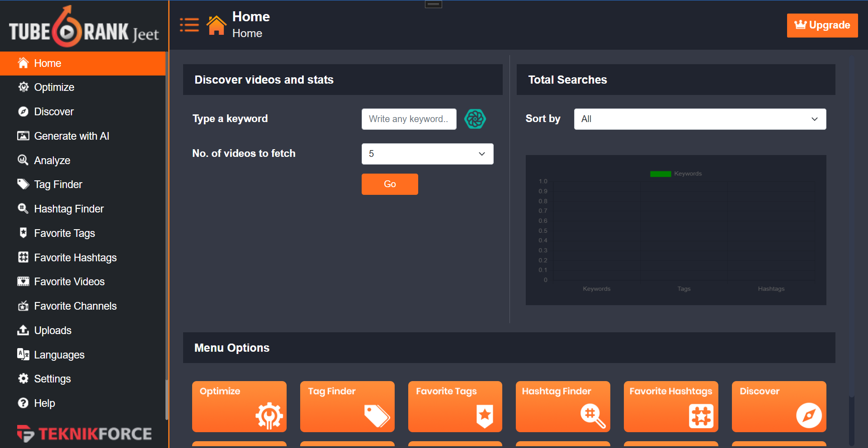
Task: Click the home icon next to Home breadcrumb
Action: tap(217, 24)
